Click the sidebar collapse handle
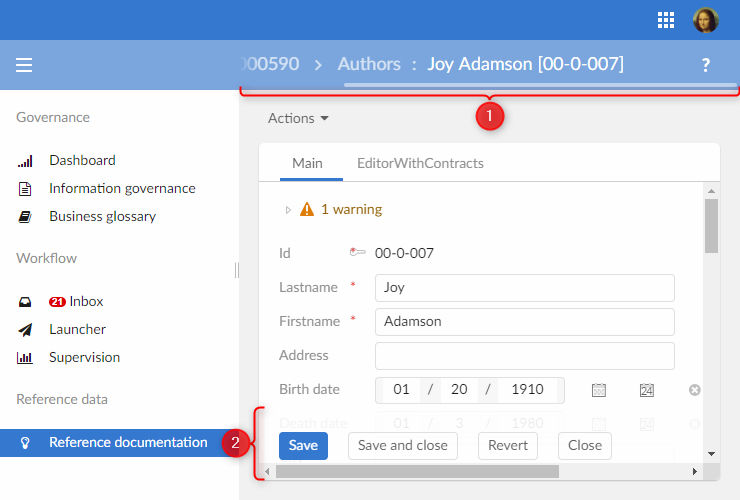This screenshot has height=500, width=740. pos(236,270)
